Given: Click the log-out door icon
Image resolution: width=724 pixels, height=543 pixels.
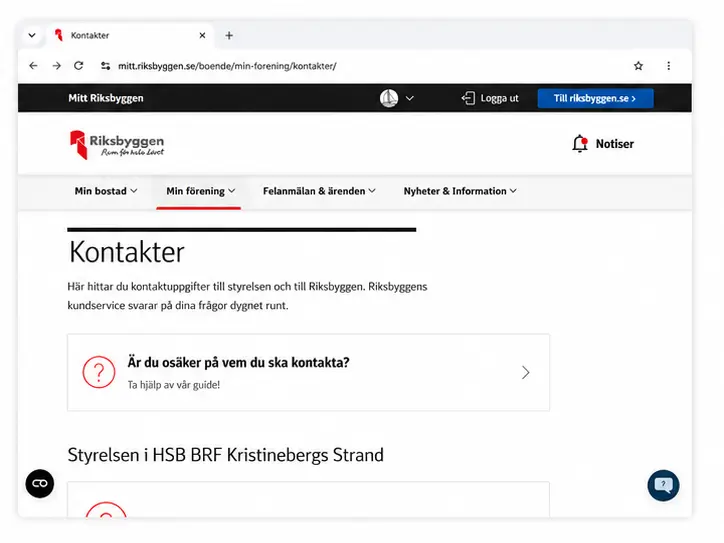Looking at the screenshot, I should 468,98.
